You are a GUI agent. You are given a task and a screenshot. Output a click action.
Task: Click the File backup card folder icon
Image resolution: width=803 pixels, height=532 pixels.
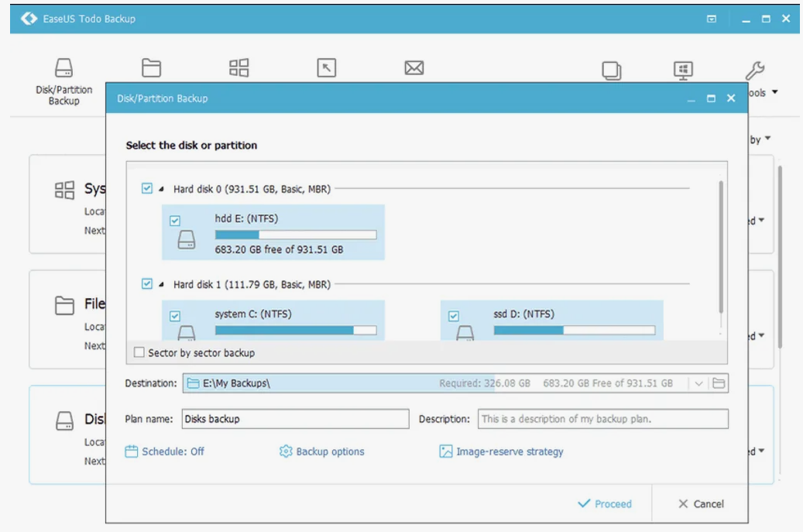pos(64,305)
